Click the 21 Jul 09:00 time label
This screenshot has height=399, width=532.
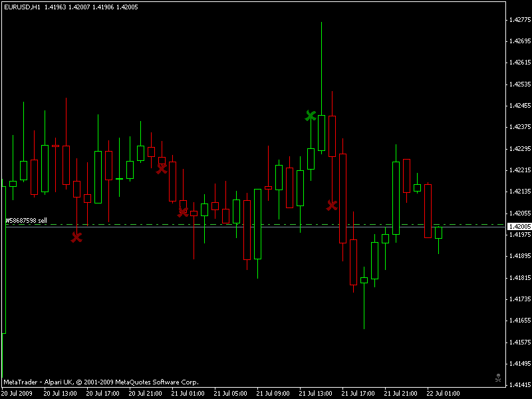point(273,394)
